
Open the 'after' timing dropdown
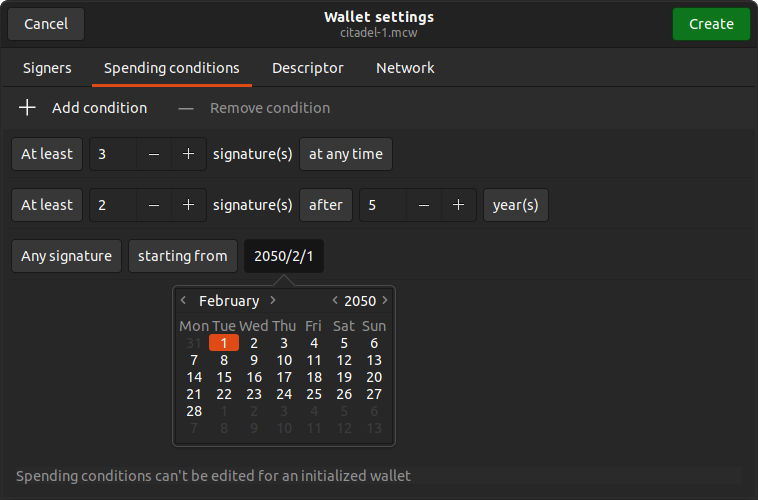(x=326, y=205)
